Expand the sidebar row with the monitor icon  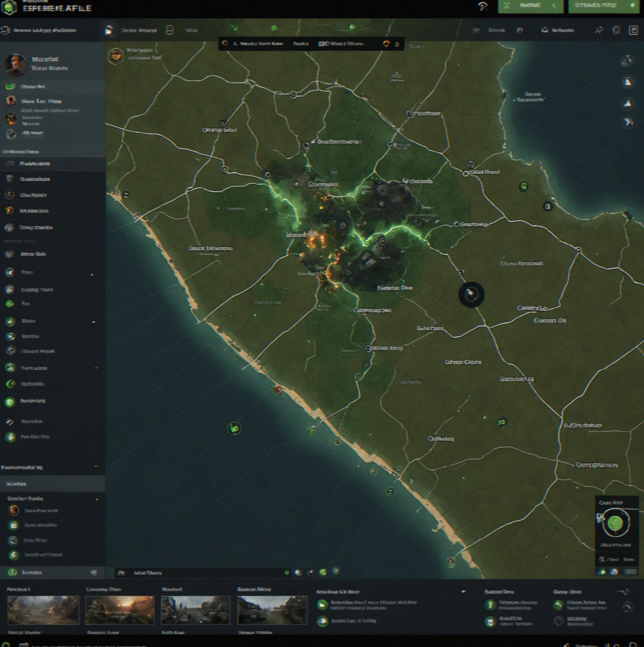tap(50, 272)
